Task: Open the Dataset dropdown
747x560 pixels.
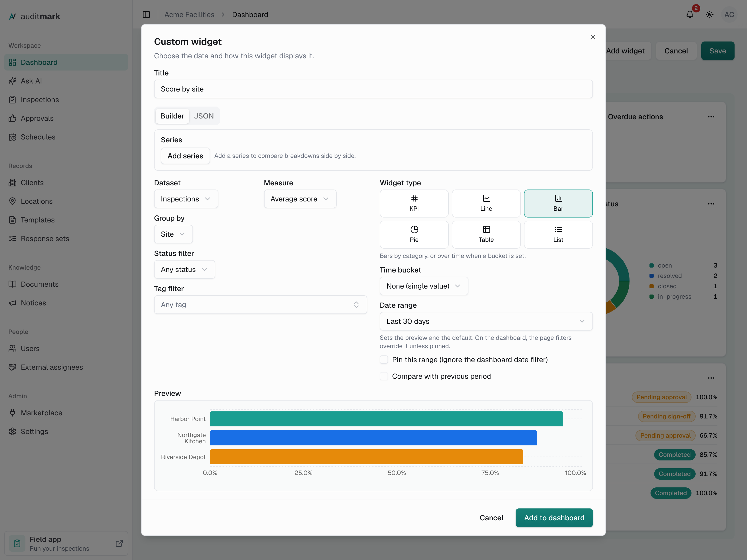Action: (186, 199)
